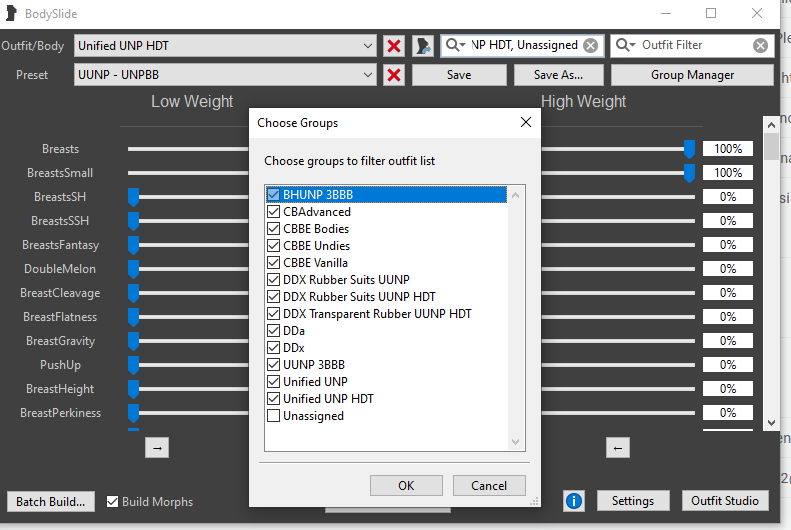Open the Outfit Filter magnifier menu
791x530 pixels.
click(x=625, y=45)
